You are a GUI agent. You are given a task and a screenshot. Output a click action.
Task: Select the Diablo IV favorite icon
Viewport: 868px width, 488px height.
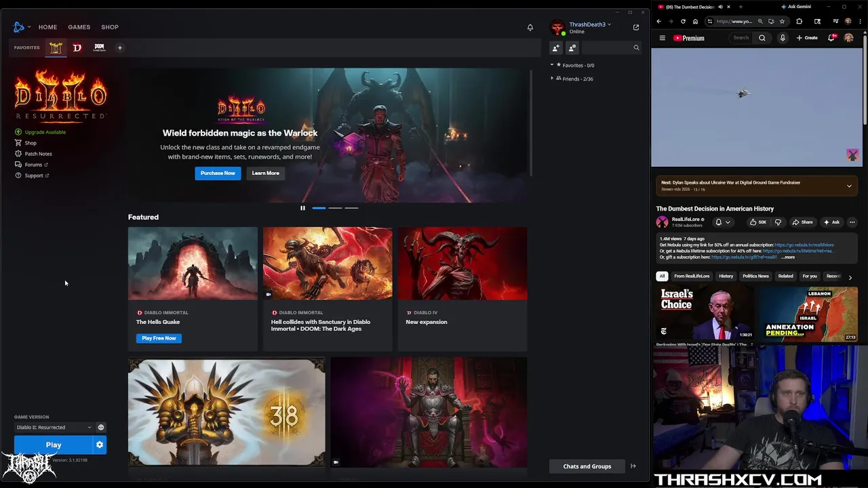coord(77,47)
